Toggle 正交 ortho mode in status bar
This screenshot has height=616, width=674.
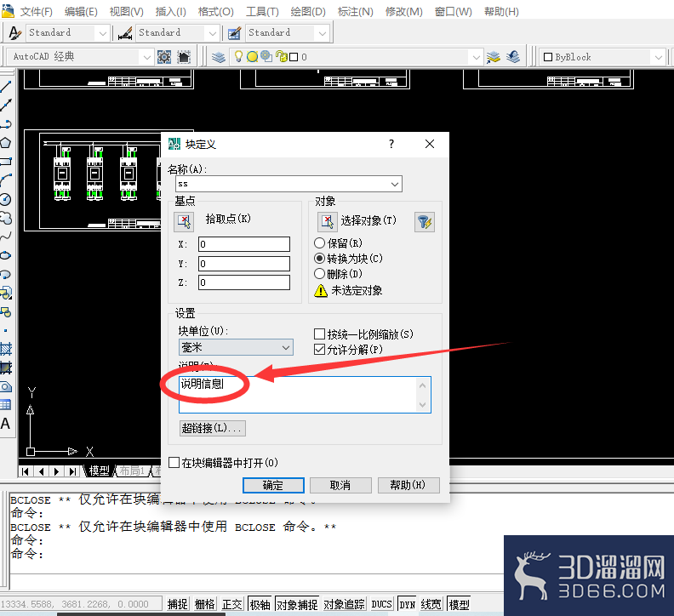click(x=231, y=604)
